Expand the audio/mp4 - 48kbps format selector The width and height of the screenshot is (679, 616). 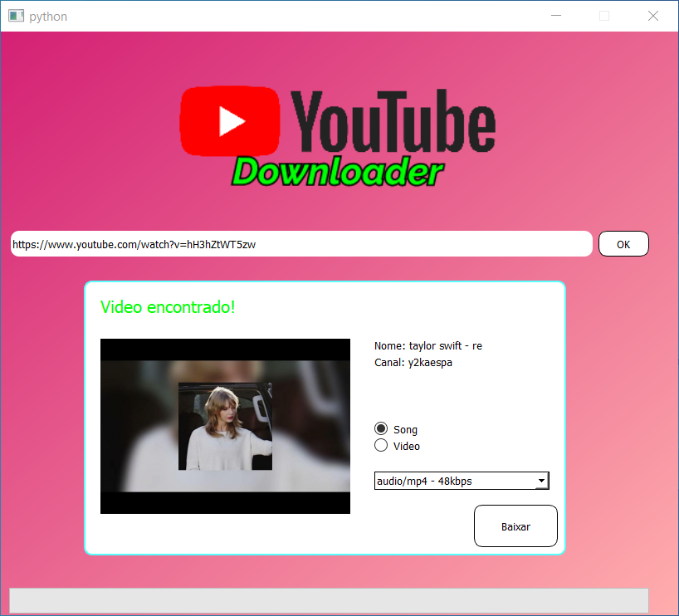point(462,480)
